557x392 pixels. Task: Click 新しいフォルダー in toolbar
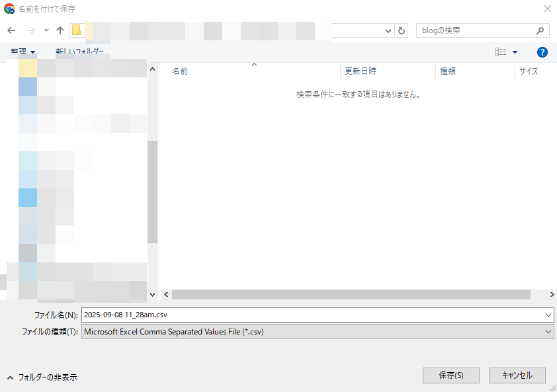[x=79, y=52]
